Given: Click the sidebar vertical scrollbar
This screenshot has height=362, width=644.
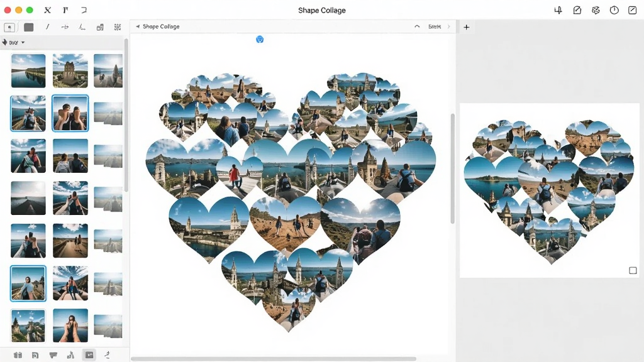Looking at the screenshot, I should pos(126,115).
